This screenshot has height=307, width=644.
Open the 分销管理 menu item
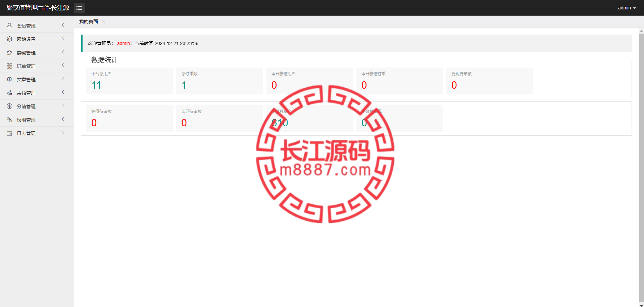(37, 106)
